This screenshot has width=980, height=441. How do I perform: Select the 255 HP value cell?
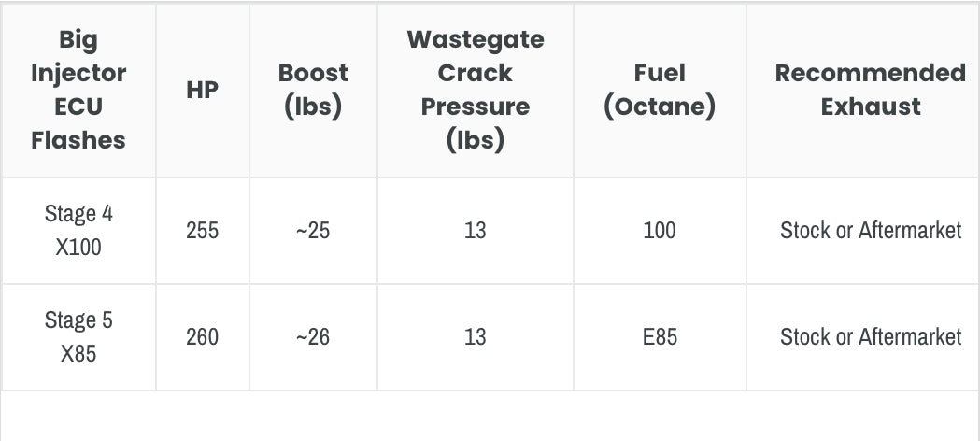pos(203,230)
